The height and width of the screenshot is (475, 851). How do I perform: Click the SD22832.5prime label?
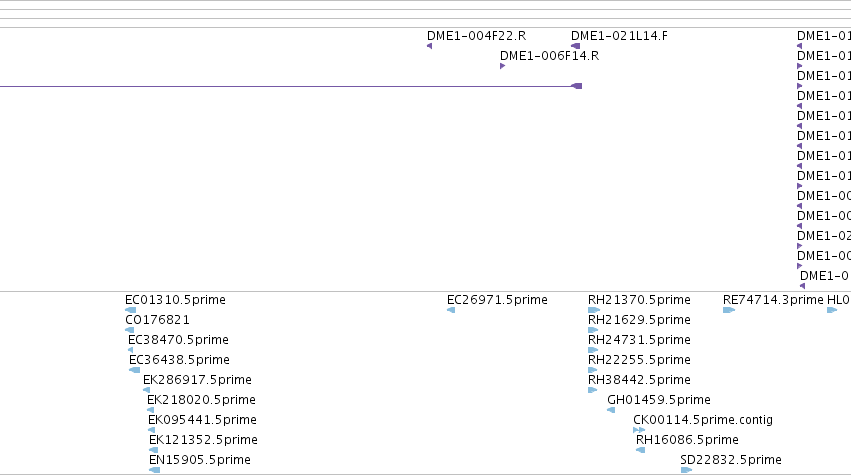click(x=731, y=460)
